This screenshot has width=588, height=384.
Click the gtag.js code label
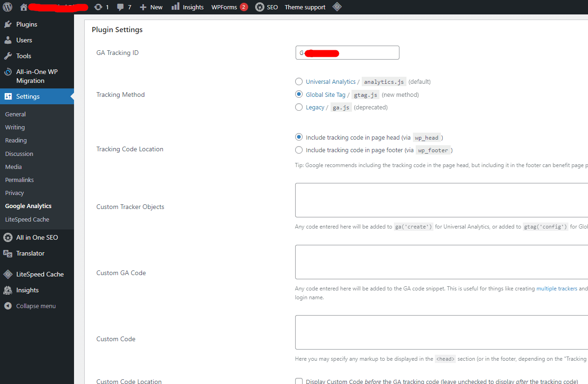pyautogui.click(x=366, y=94)
